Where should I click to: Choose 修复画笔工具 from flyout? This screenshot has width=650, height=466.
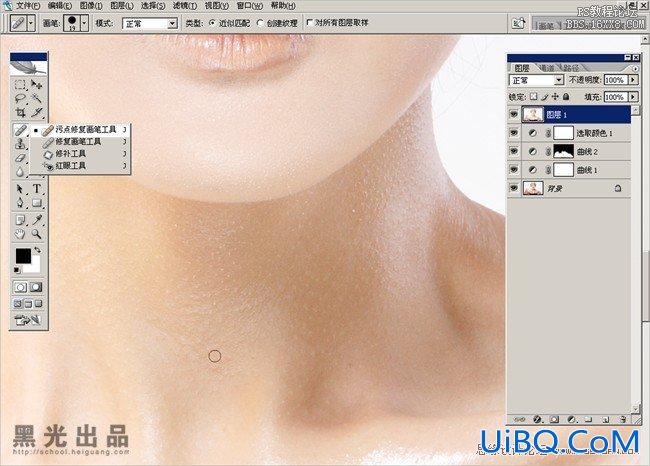coord(80,141)
